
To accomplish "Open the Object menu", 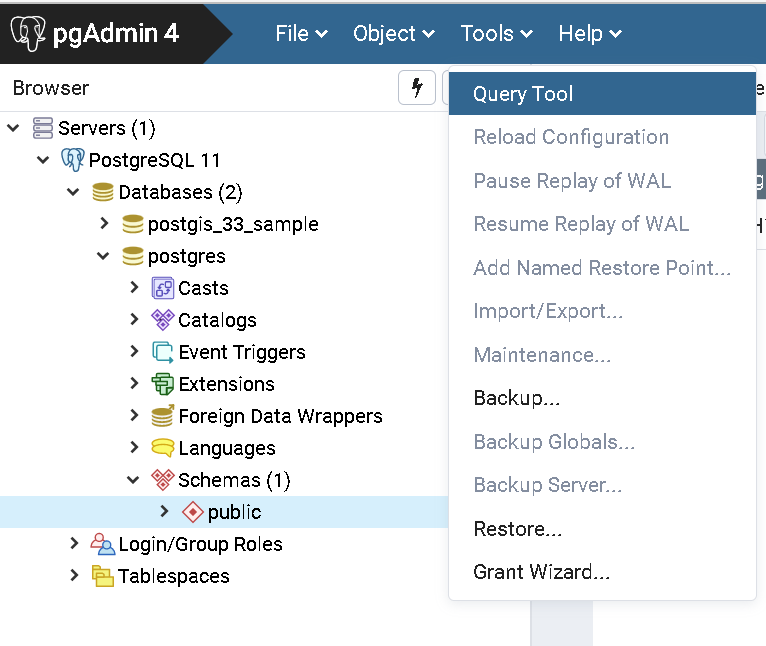I will pos(394,34).
